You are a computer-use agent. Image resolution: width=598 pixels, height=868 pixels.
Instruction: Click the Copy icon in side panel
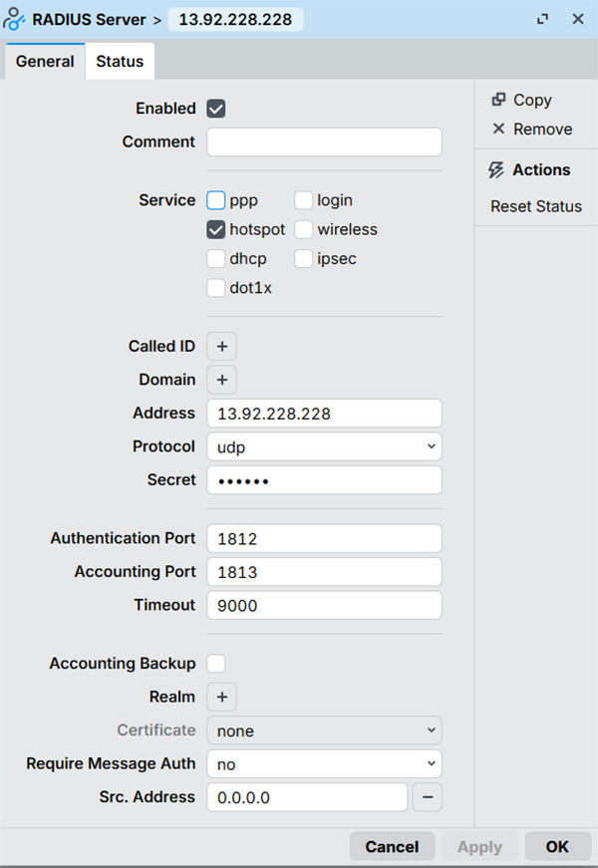(498, 100)
